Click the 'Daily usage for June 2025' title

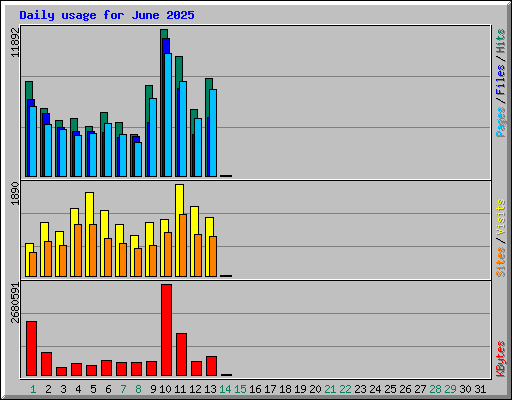(107, 15)
